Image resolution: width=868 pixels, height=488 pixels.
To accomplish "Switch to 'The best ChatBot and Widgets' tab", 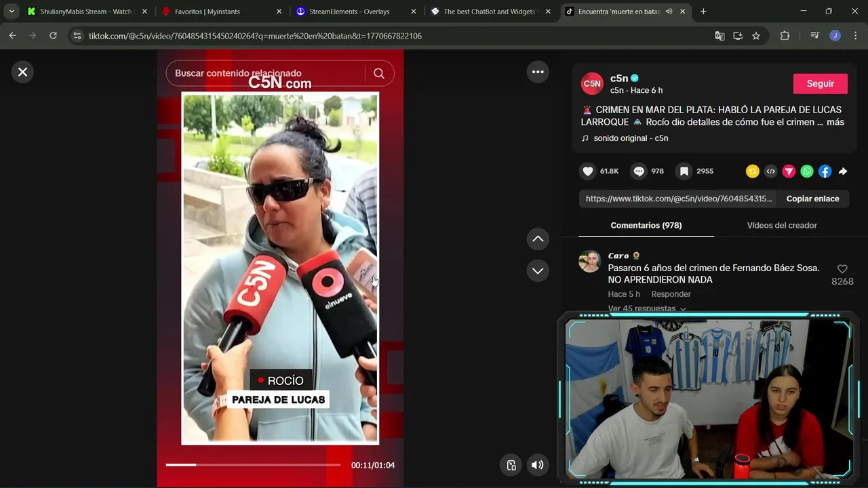I will (488, 12).
